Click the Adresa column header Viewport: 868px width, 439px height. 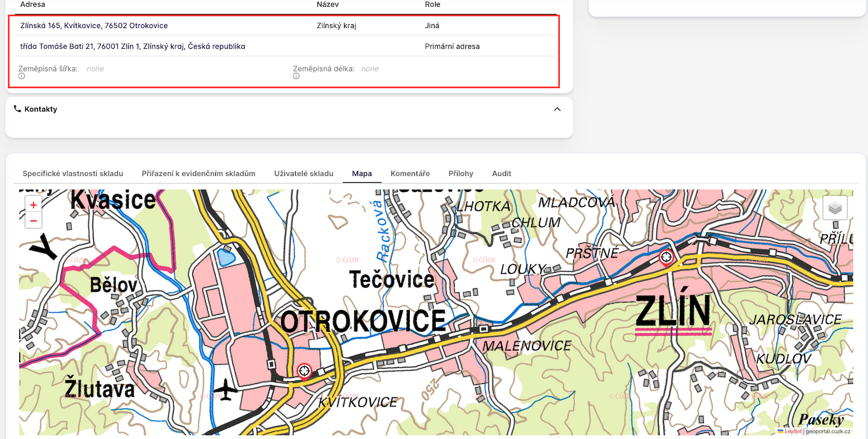33,4
